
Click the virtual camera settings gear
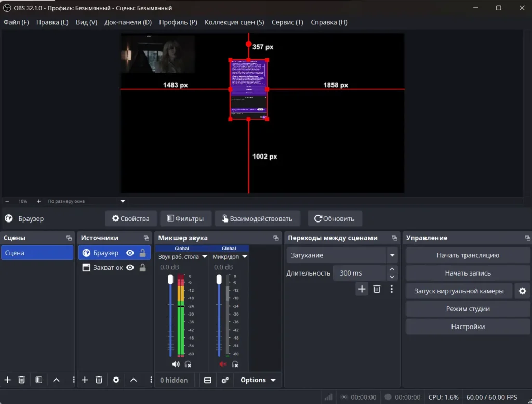coord(522,291)
